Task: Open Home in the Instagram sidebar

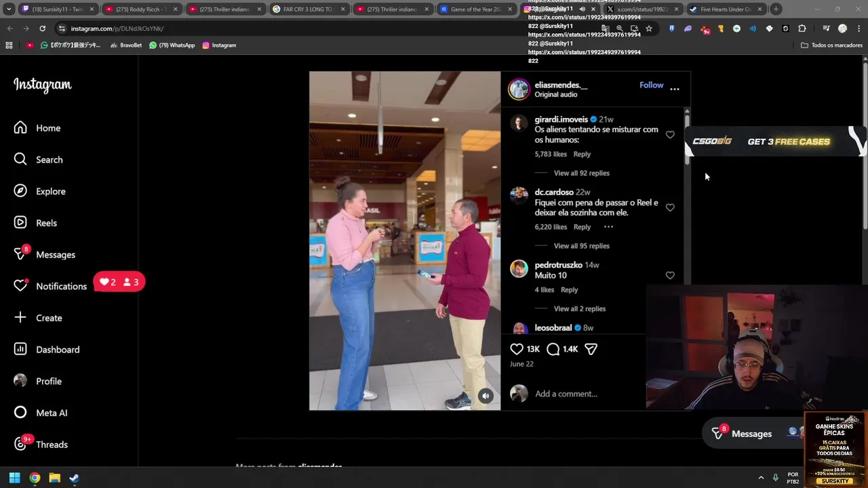Action: click(37, 128)
